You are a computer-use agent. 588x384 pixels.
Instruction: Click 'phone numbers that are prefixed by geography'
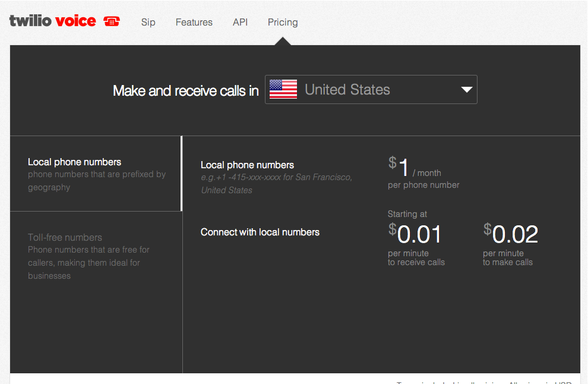coord(97,181)
